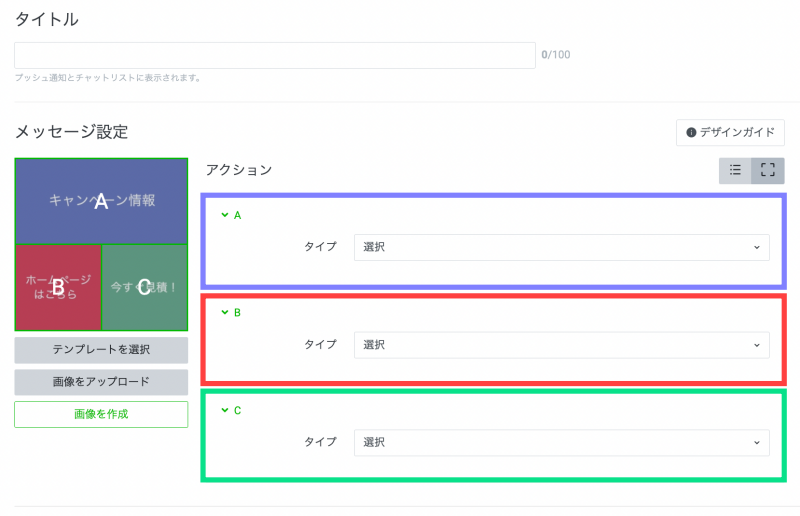The width and height of the screenshot is (800, 516).
Task: Collapse action section B chevron
Action: [225, 312]
